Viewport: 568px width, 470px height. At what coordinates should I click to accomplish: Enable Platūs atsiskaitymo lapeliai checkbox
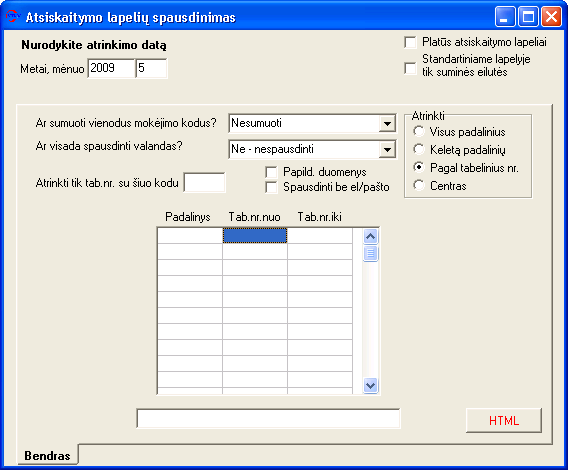(410, 42)
